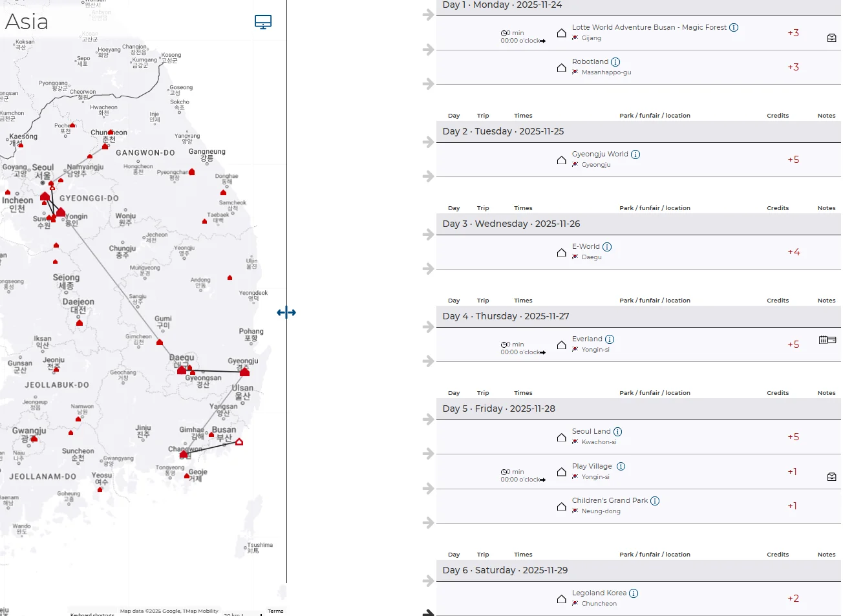Click info icon beside Gyeongju World
Screen dimensions: 843x616
pos(635,154)
